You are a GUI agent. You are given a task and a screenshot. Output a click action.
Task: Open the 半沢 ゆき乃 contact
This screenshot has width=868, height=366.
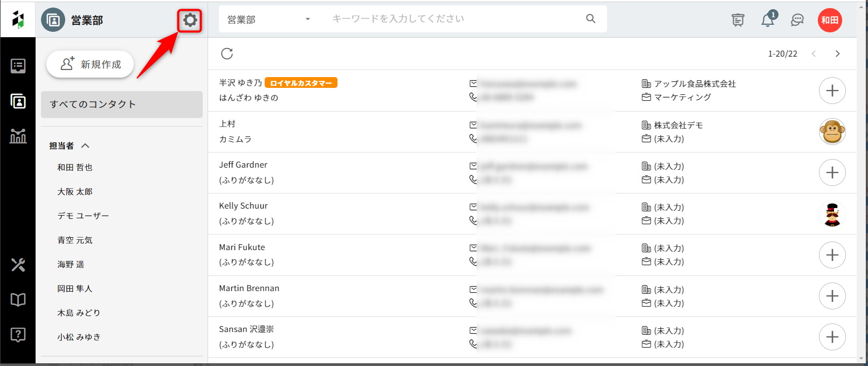click(240, 83)
